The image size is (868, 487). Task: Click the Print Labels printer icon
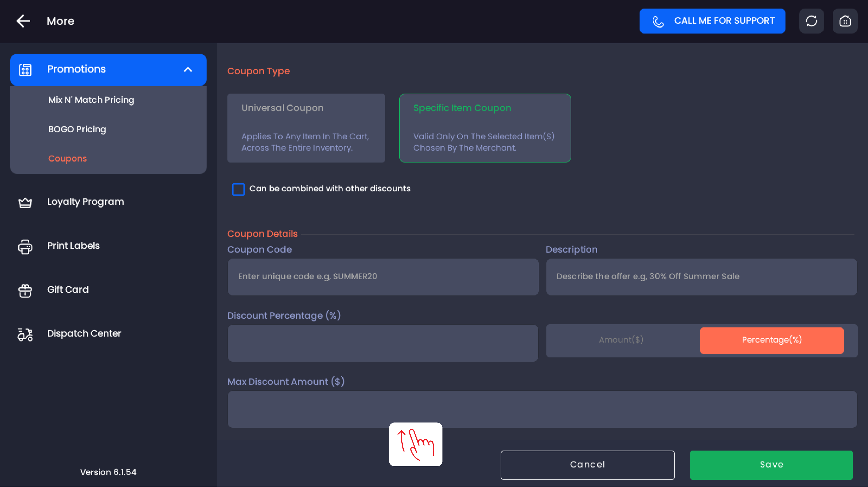click(25, 246)
